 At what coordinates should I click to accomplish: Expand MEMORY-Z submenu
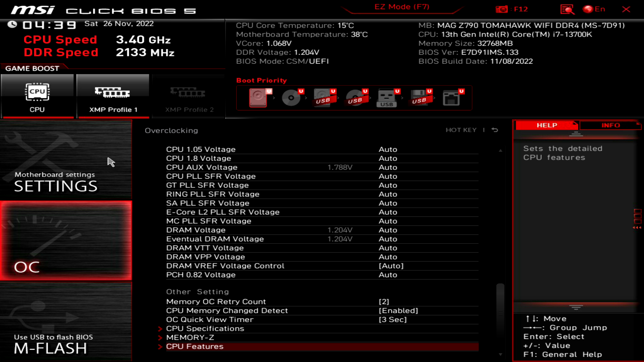click(x=322, y=338)
